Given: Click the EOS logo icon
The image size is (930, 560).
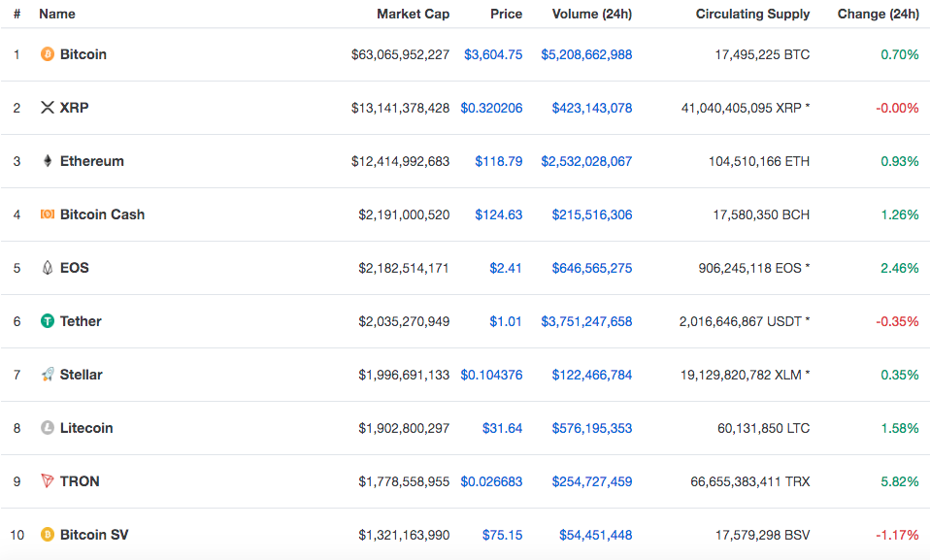Looking at the screenshot, I should coord(48,268).
